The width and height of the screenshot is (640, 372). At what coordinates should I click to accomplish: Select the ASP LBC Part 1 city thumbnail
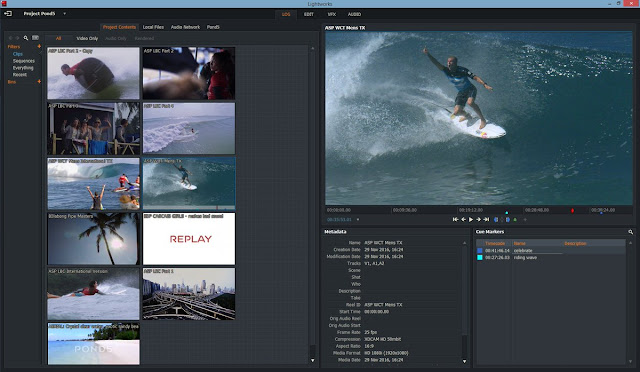[x=189, y=294]
